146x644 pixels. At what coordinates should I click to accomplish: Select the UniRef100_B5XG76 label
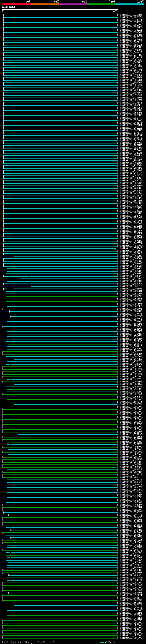131,512
